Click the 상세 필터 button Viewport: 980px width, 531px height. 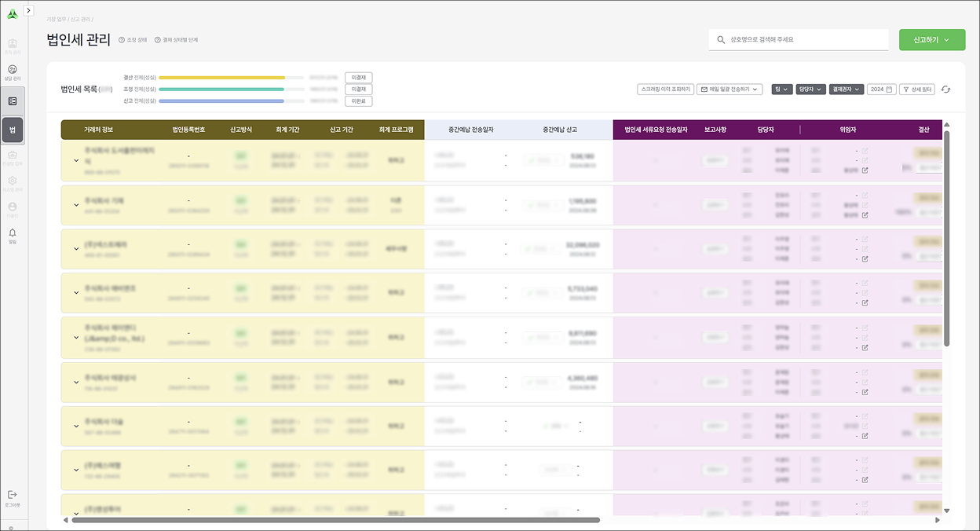(916, 90)
